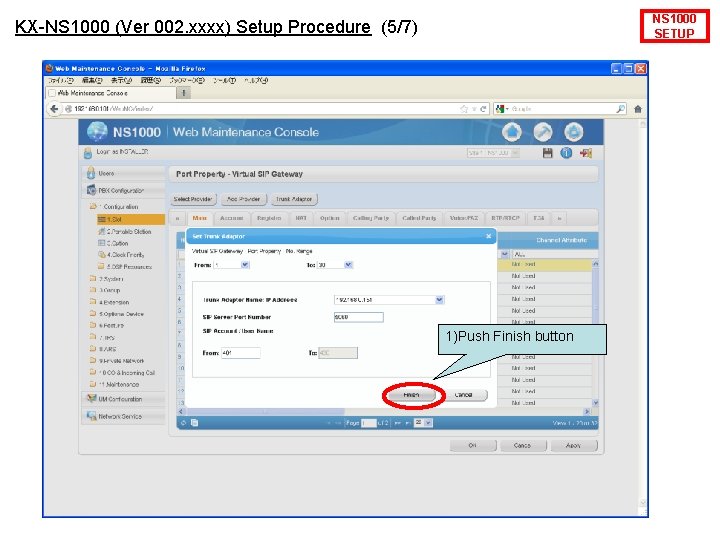
Task: Switch to the Called Party tab
Action: (x=419, y=218)
